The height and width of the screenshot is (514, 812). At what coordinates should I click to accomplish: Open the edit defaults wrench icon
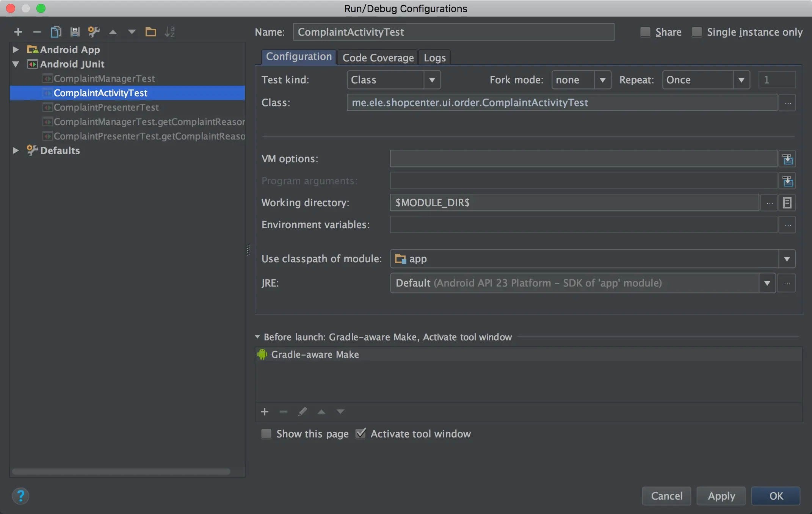point(94,32)
